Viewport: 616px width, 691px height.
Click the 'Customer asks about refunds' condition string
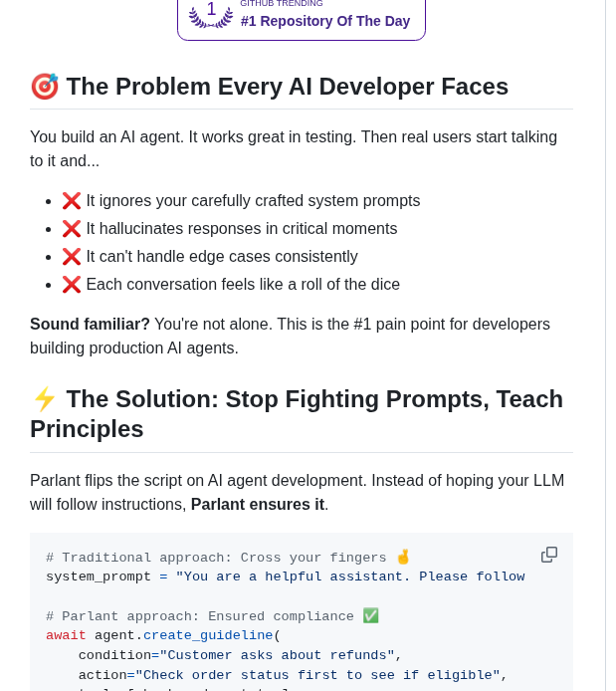click(277, 655)
